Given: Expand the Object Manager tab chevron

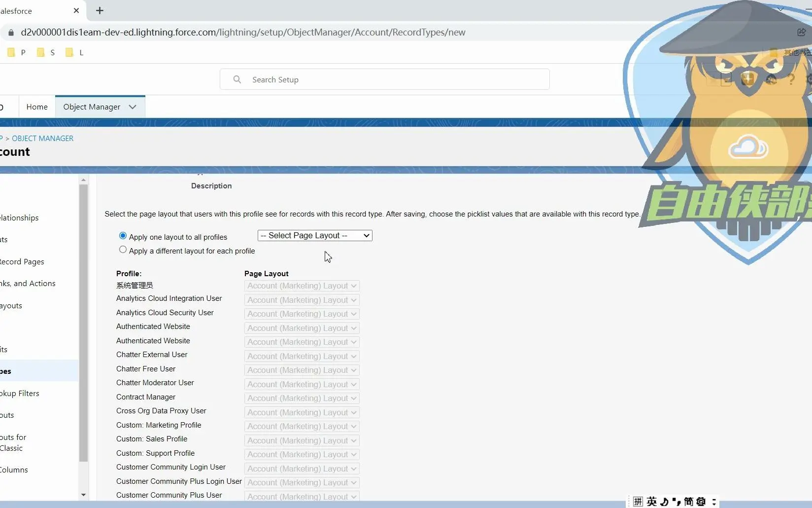Looking at the screenshot, I should click(133, 107).
